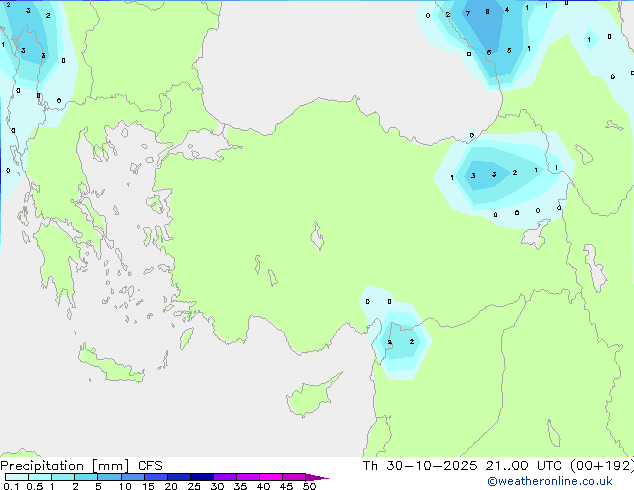Pick the blue swatch between 15 and 20
Screen dimensions: 634x490
156,477
